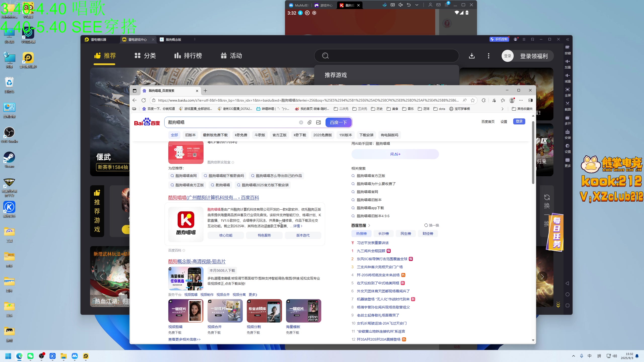Click the Edge profile avatar

pos(512,100)
